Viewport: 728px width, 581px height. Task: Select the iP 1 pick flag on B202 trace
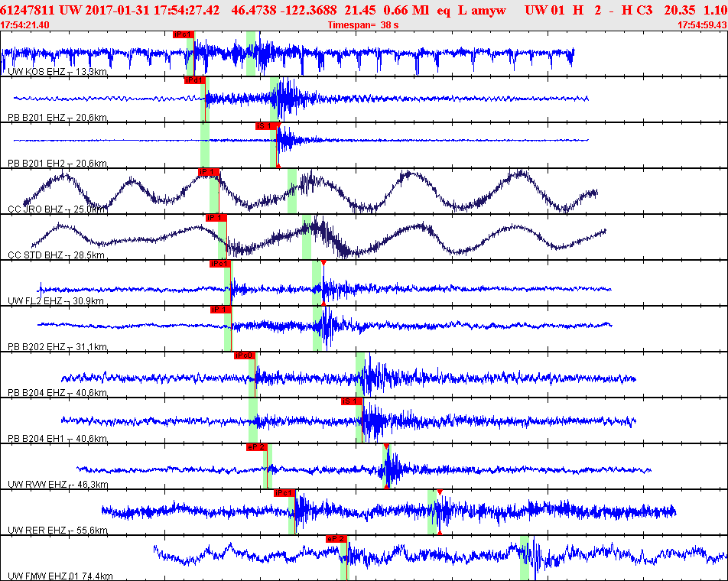pyautogui.click(x=220, y=310)
